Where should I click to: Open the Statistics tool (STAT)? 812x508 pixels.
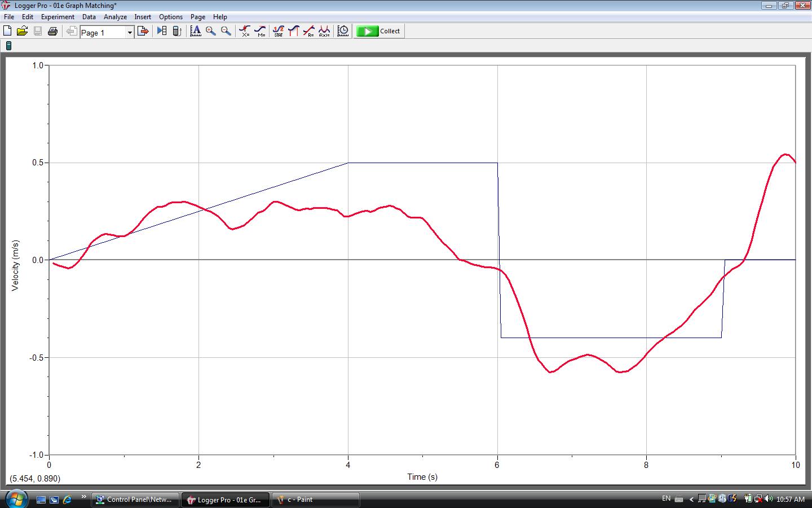[x=278, y=30]
